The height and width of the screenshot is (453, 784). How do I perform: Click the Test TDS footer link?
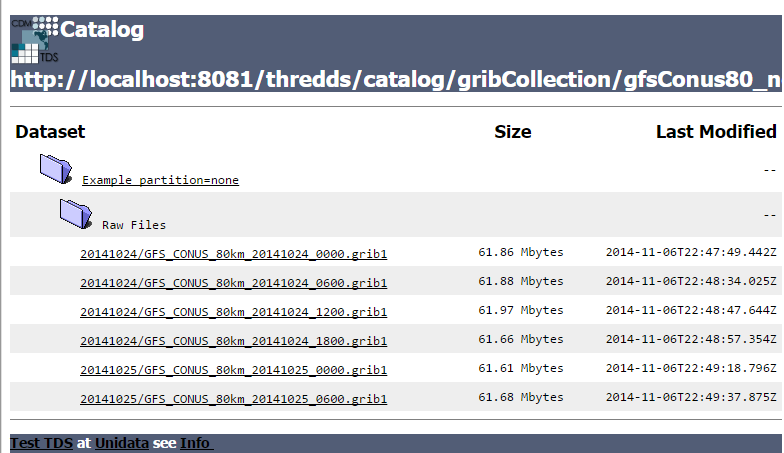click(41, 442)
